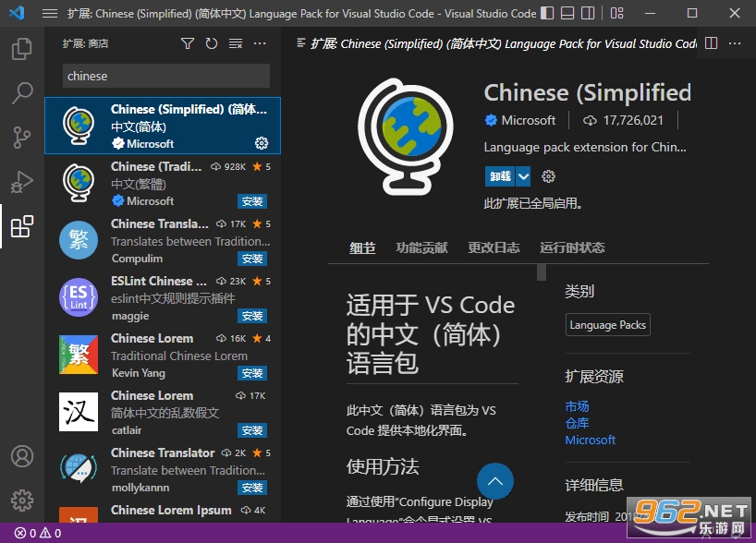Click the Microsoft publisher name in header
The image size is (756, 543).
click(528, 120)
